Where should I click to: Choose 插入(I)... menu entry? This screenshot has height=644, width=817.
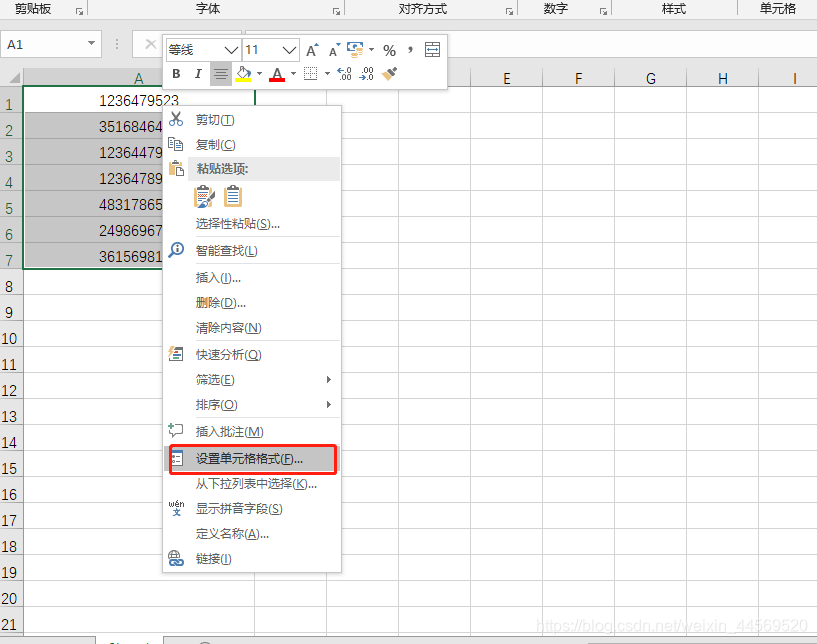252,278
